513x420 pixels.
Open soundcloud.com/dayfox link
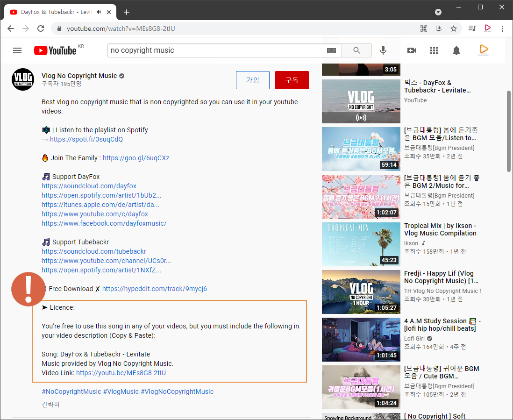pos(89,186)
